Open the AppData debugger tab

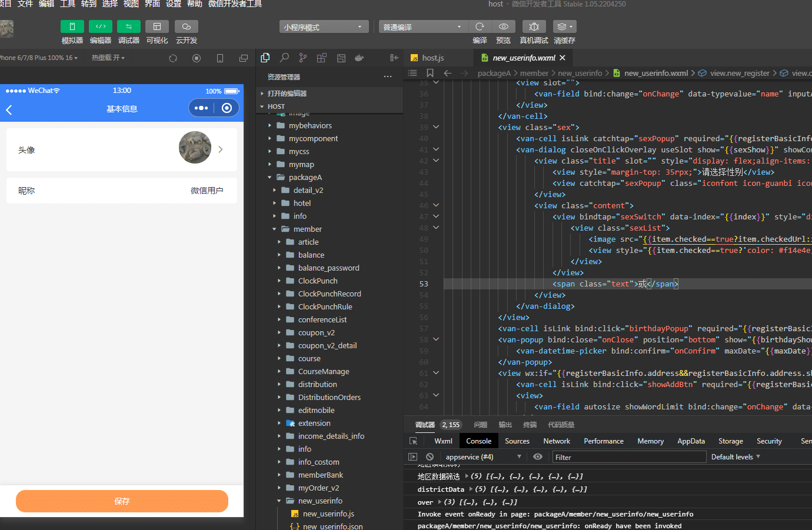[x=691, y=441]
